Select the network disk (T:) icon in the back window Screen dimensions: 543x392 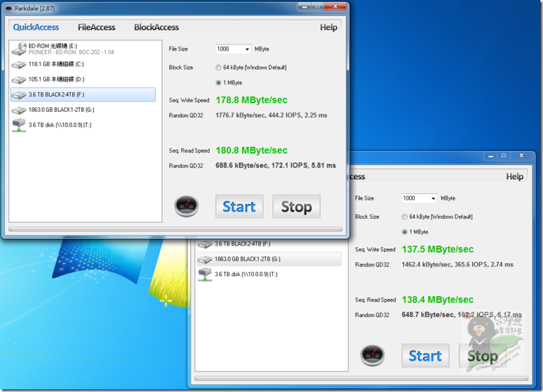tap(205, 275)
